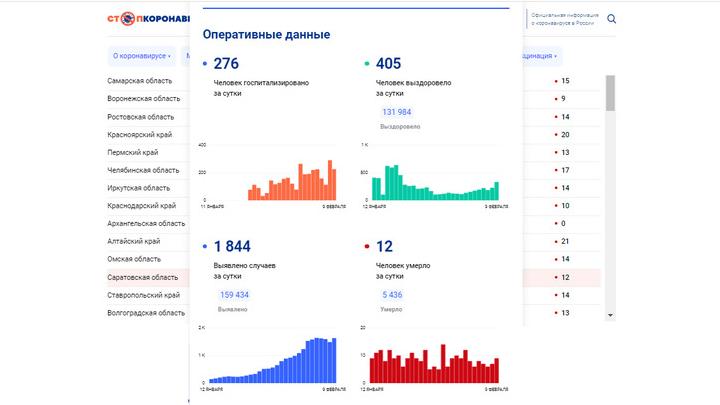Select Самарская область row
Screen dimensions: 720x405
click(x=140, y=81)
